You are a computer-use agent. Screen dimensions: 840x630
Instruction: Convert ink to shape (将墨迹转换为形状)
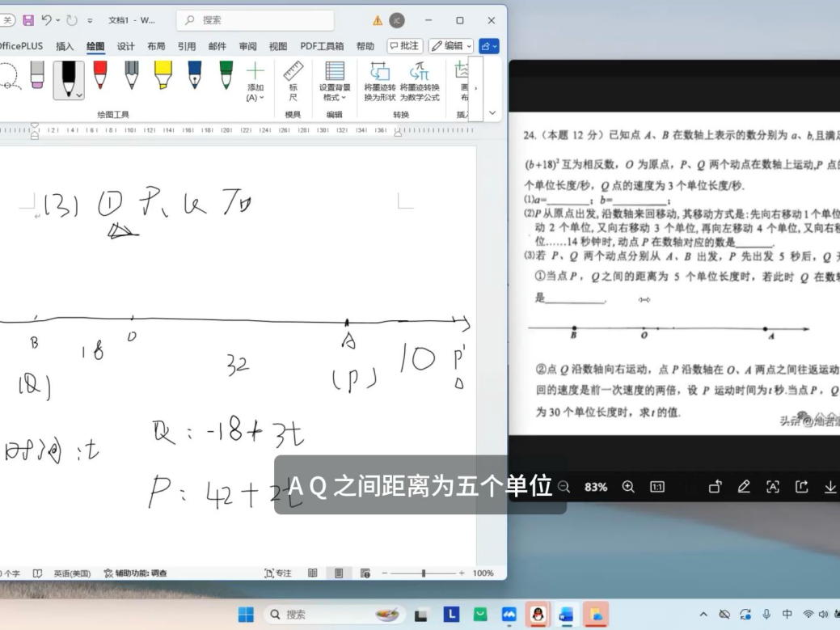(x=379, y=81)
